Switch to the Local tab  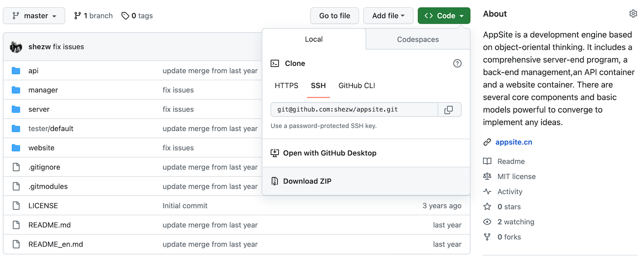[x=314, y=39]
